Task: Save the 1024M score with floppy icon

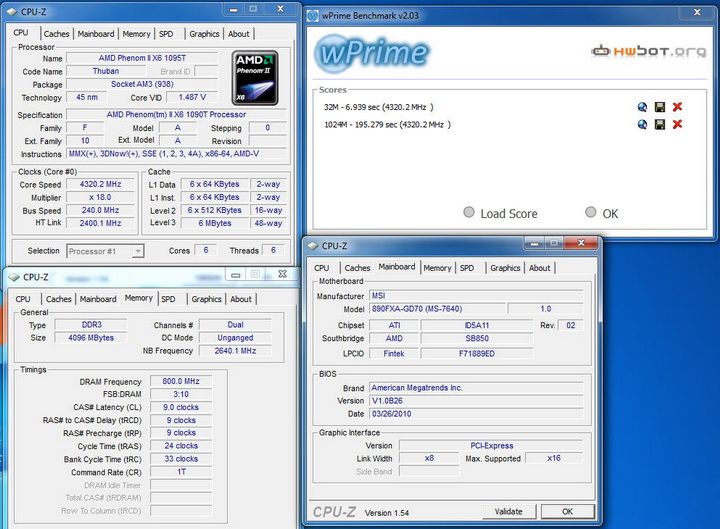Action: tap(660, 124)
